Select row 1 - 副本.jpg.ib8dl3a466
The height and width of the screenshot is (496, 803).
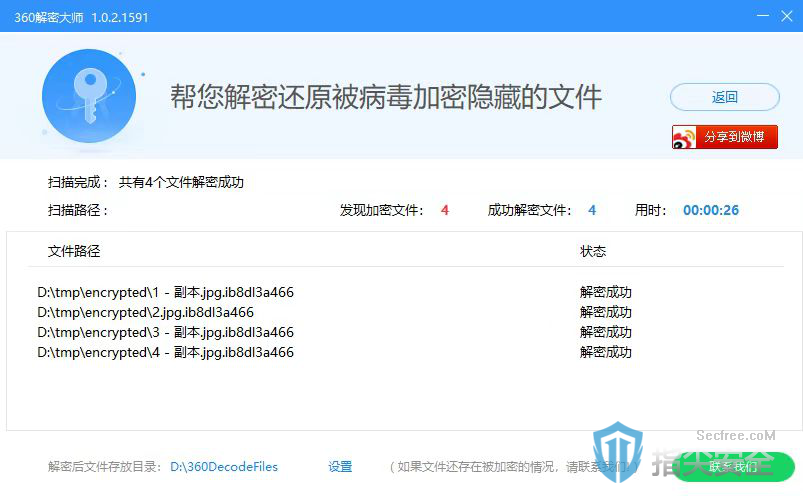point(165,292)
